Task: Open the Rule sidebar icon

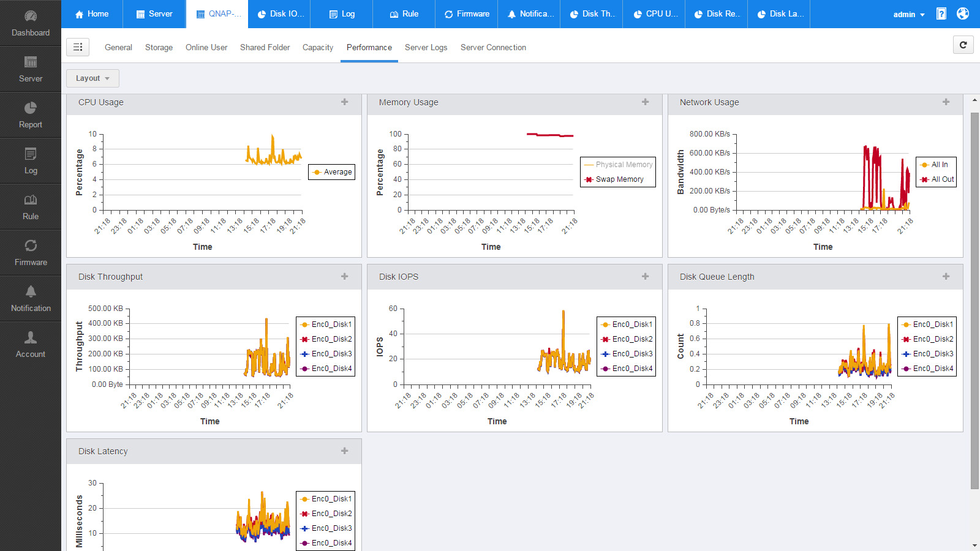Action: tap(31, 206)
